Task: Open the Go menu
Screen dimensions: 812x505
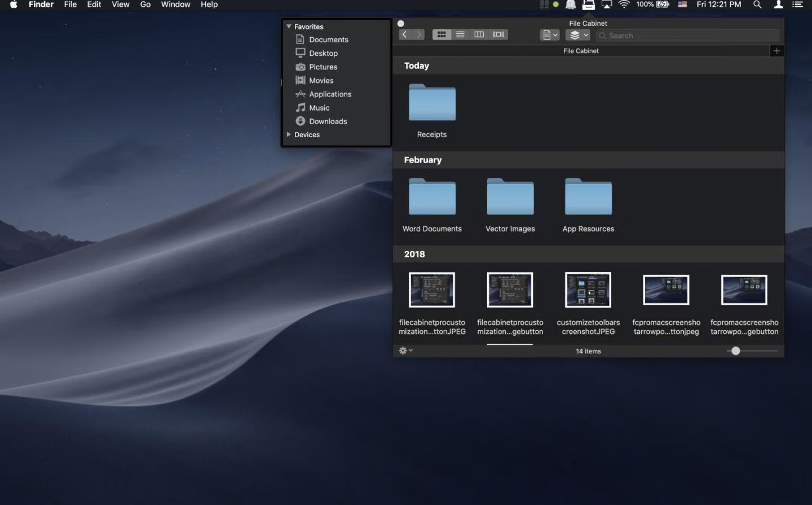Action: click(145, 5)
